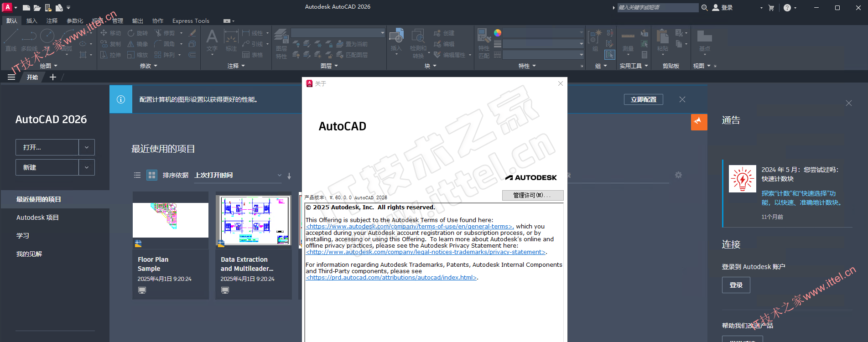The height and width of the screenshot is (342, 868).
Task: Click the Open folder icon in quick access toolbar
Action: [37, 8]
